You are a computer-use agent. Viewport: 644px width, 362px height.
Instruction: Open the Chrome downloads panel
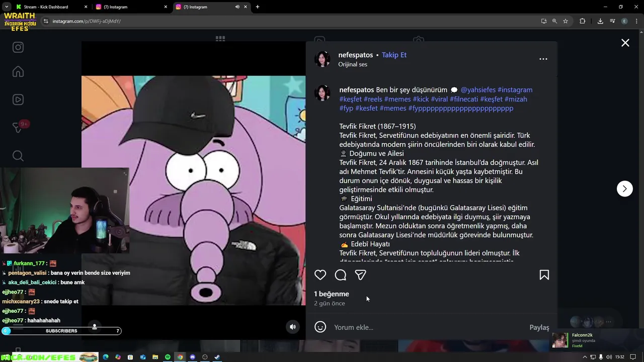(x=600, y=21)
